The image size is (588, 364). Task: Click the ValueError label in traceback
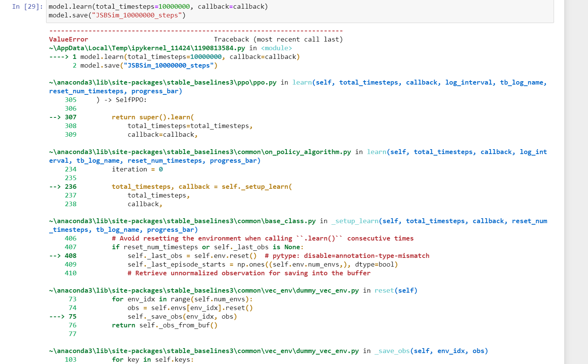coord(68,39)
